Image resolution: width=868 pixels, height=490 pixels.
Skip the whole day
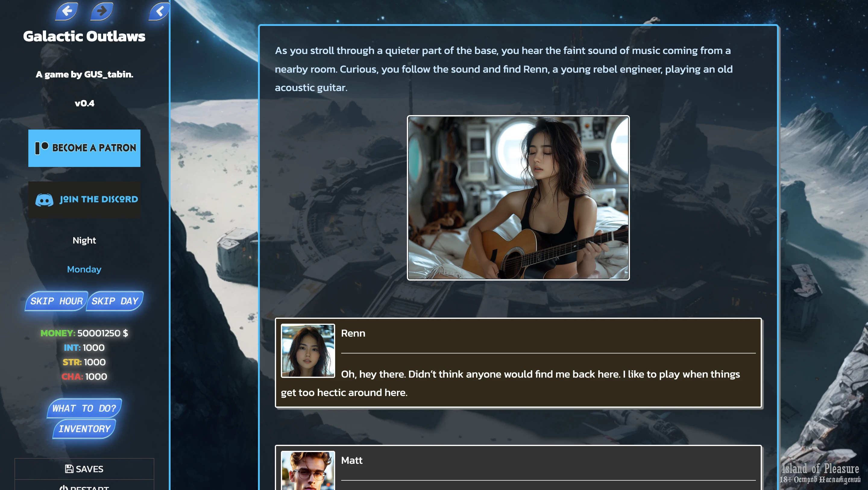point(115,301)
